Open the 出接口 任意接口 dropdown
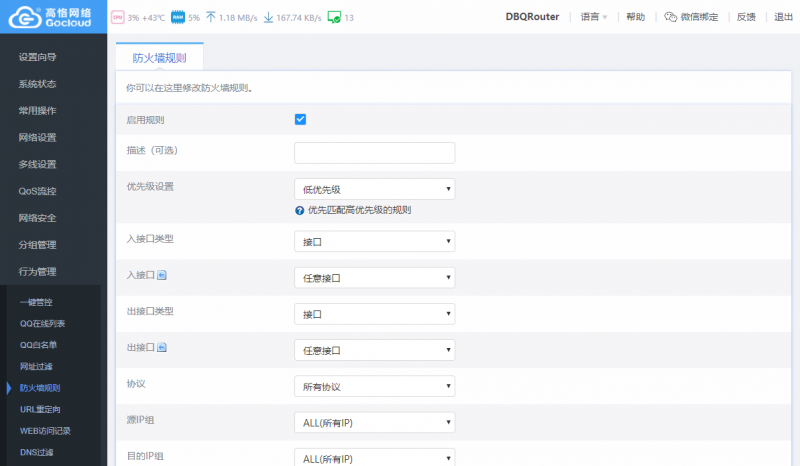The width and height of the screenshot is (800, 466). [x=374, y=350]
